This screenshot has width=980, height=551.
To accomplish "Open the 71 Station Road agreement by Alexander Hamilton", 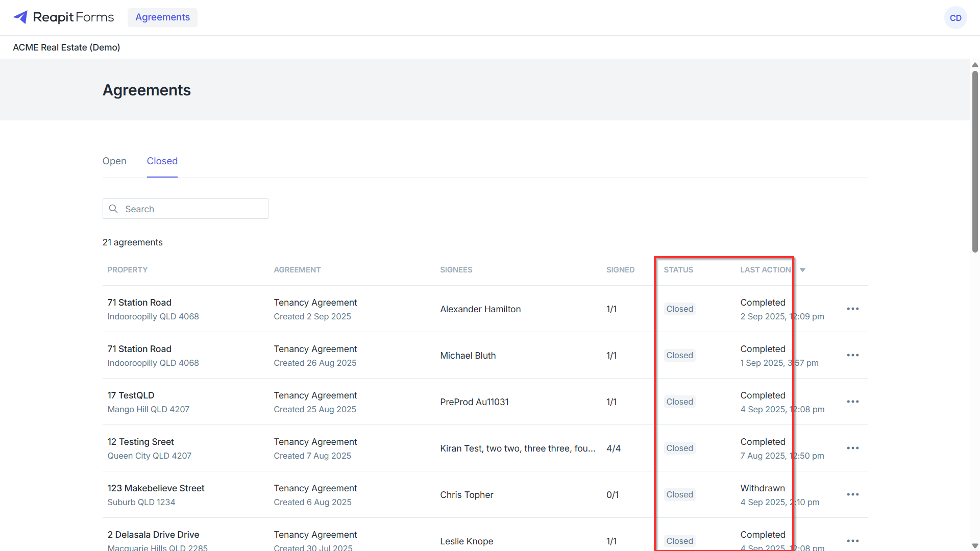I will click(x=485, y=309).
